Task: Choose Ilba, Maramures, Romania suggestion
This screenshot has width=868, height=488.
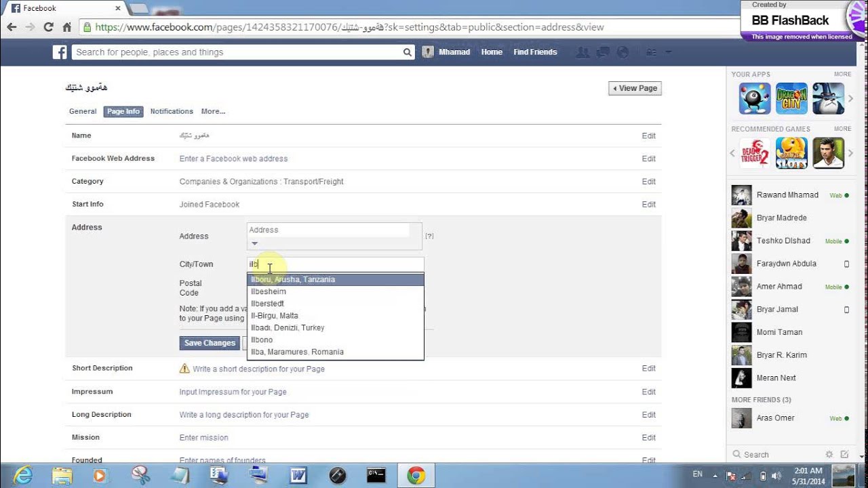Action: [336, 352]
